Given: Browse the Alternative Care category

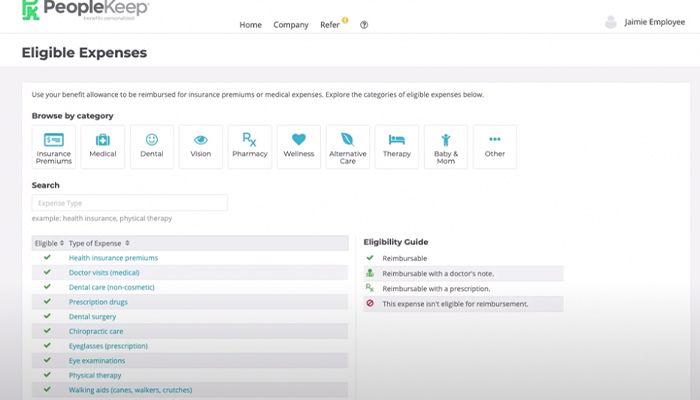Looking at the screenshot, I should coord(348,146).
